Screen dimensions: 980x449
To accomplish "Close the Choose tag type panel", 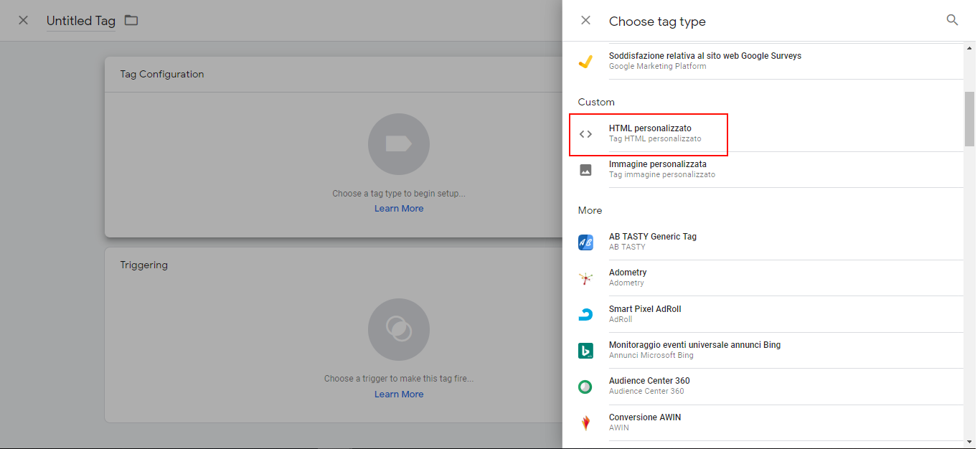I will 585,20.
